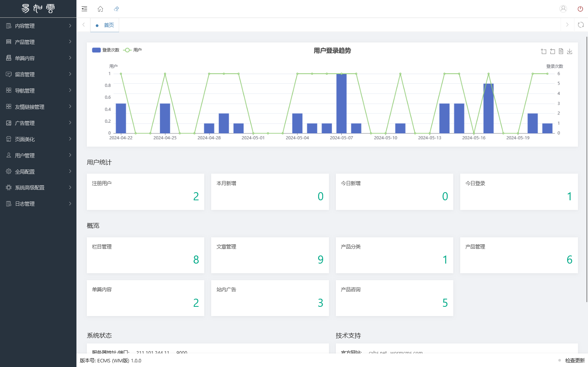Expand 留言管理 menu chevron
This screenshot has height=367, width=588.
70,74
